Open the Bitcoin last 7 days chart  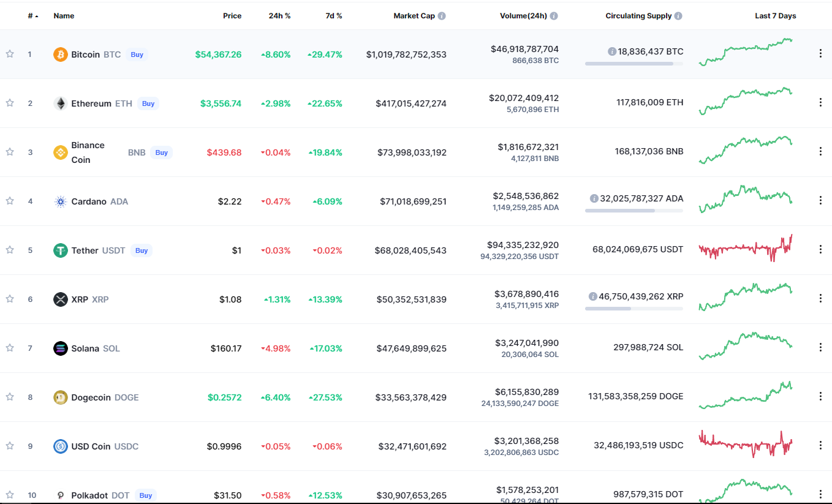pyautogui.click(x=746, y=52)
